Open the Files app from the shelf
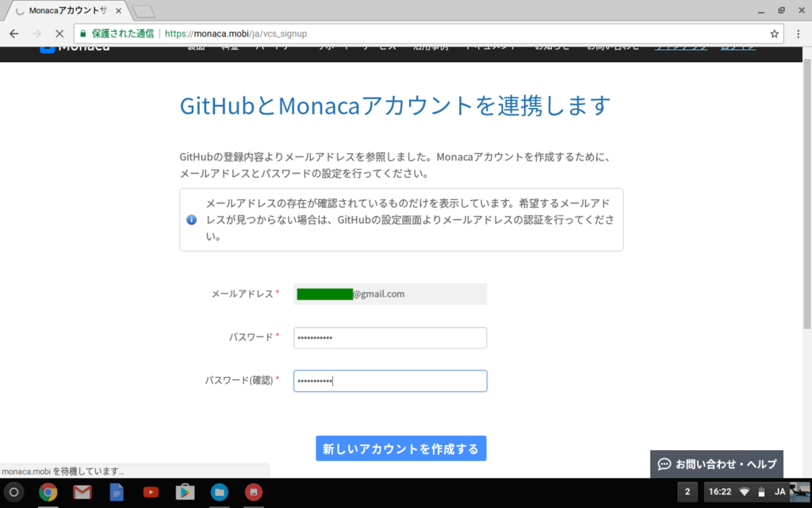This screenshot has height=508, width=812. tap(220, 492)
